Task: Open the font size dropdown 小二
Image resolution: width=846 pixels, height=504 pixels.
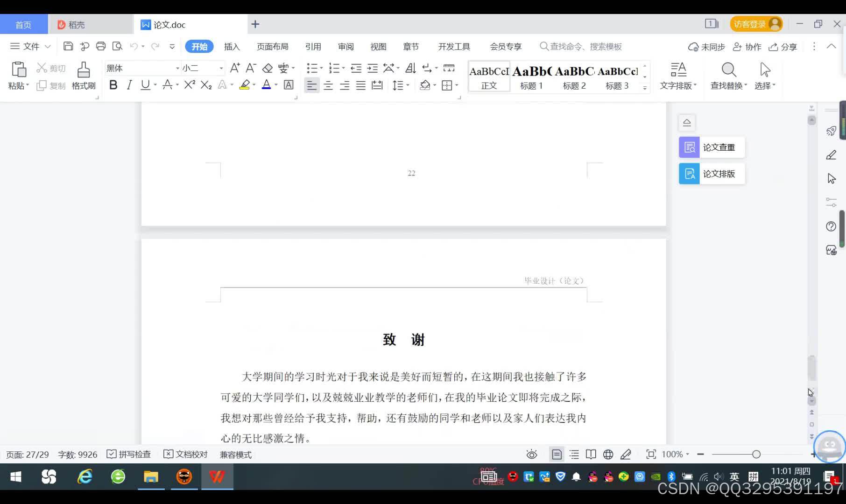Action: (221, 68)
